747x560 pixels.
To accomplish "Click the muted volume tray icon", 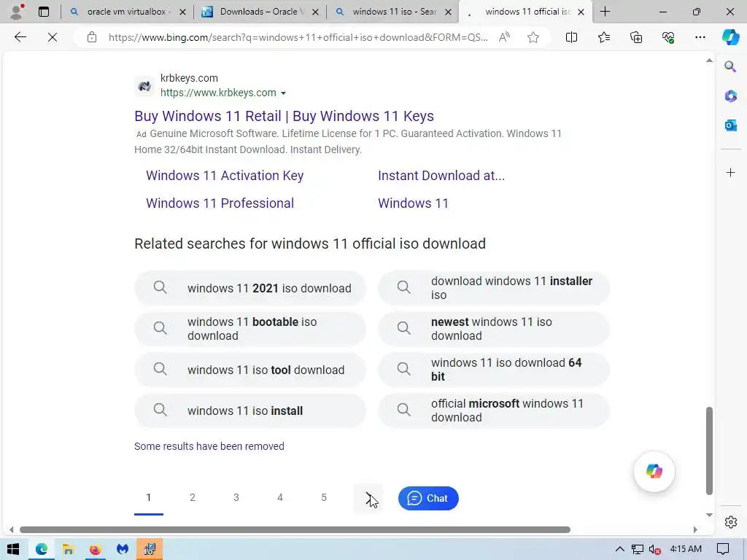I will pyautogui.click(x=655, y=550).
